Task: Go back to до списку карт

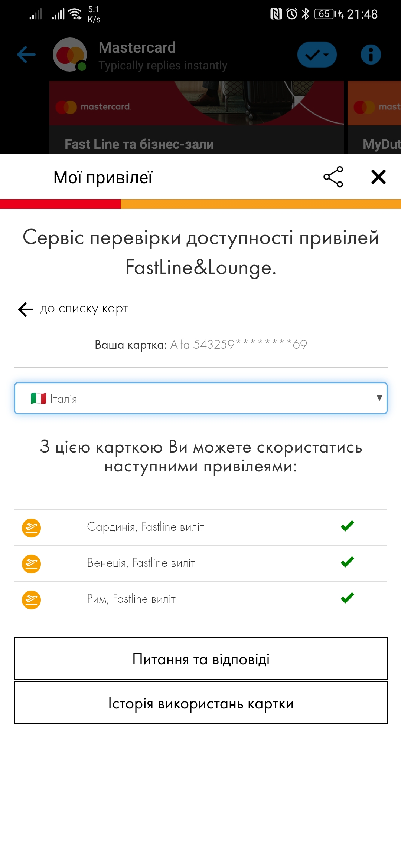Action: 73,309
